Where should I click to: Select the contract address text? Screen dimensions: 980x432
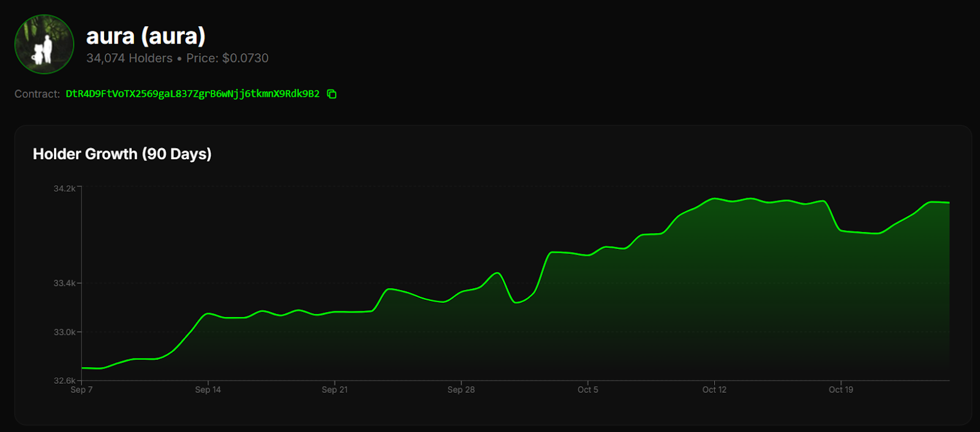point(192,94)
